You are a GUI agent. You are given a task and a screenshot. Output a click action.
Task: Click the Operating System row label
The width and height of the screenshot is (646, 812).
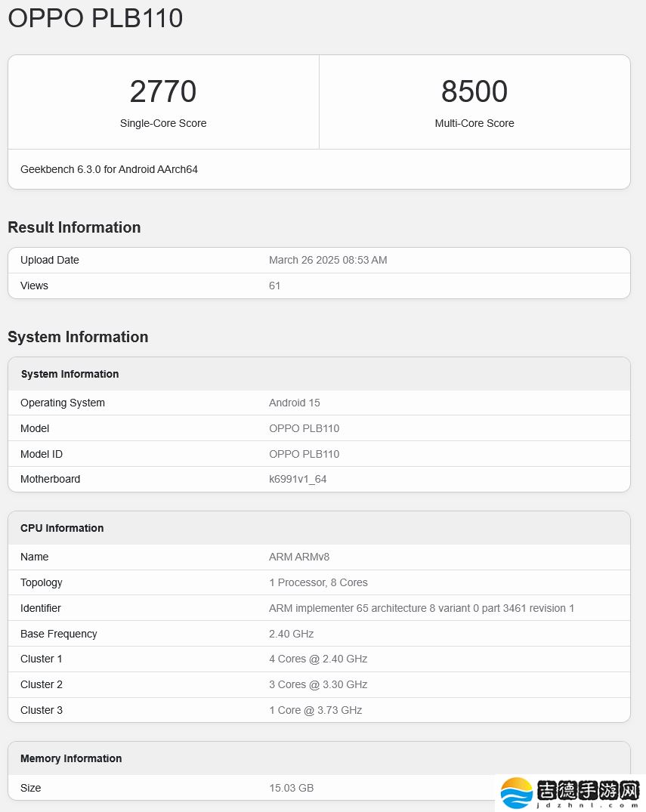[x=63, y=403]
